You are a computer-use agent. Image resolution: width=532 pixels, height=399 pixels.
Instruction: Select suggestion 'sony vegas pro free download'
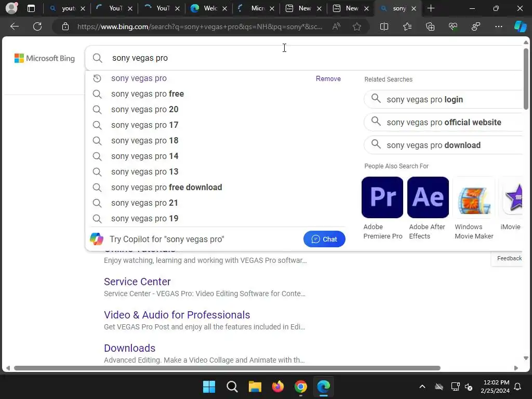coord(215,188)
